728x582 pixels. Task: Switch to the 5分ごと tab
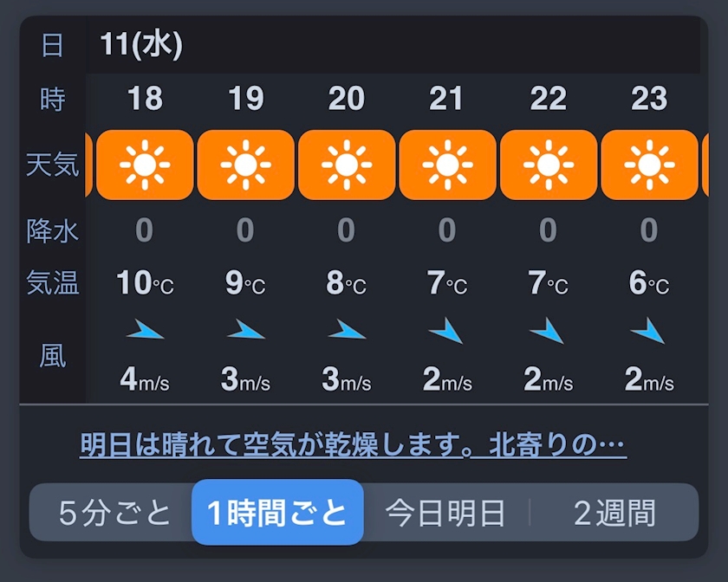[x=115, y=513]
